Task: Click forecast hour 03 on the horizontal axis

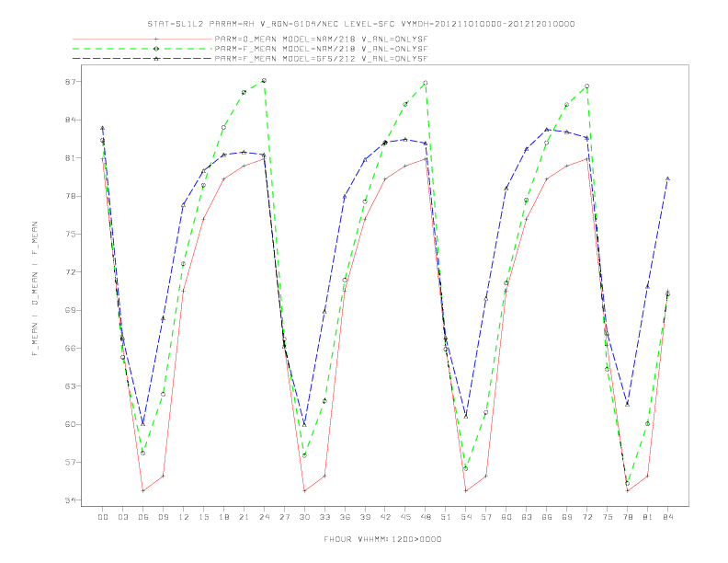Action: [x=122, y=517]
